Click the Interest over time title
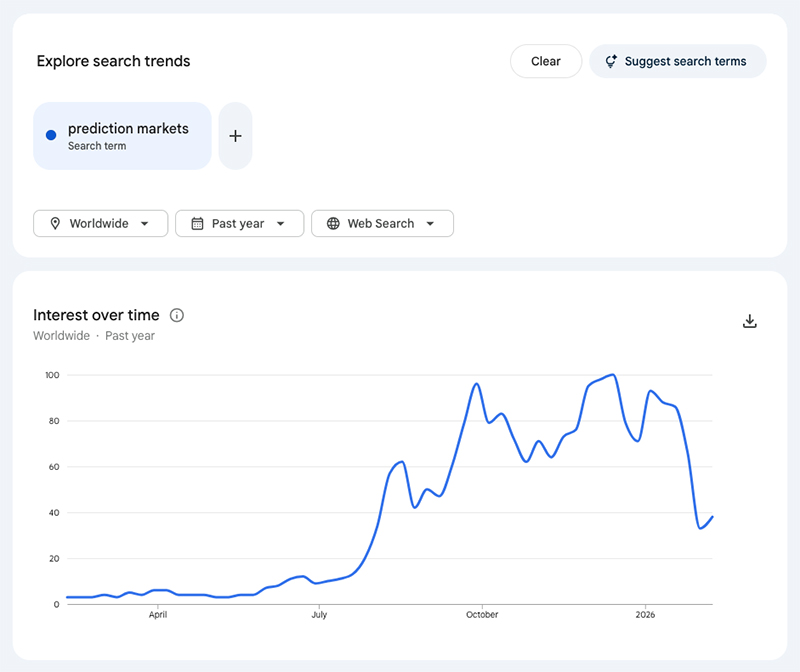This screenshot has width=800, height=672. 96,315
